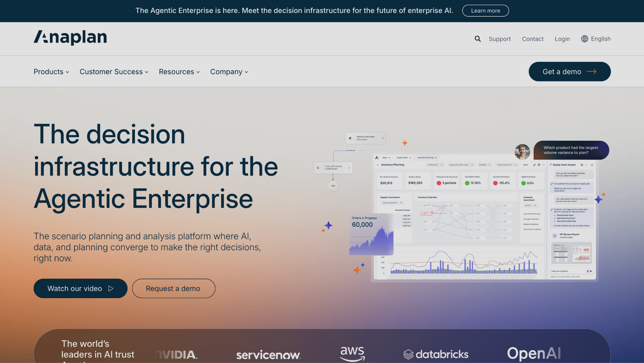Click the Orders in Progress 60,000 card
The width and height of the screenshot is (644, 363).
371,235
